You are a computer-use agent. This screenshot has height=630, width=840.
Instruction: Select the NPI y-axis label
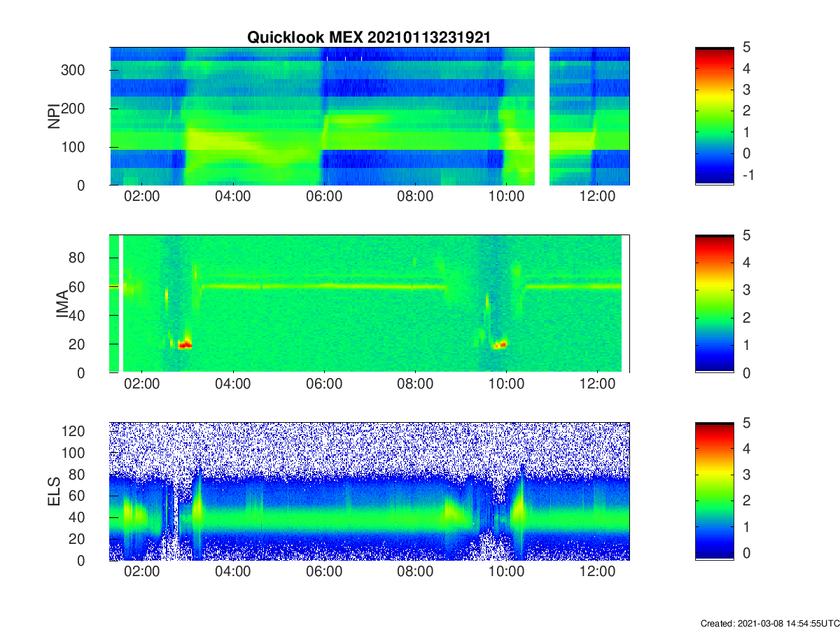point(53,116)
